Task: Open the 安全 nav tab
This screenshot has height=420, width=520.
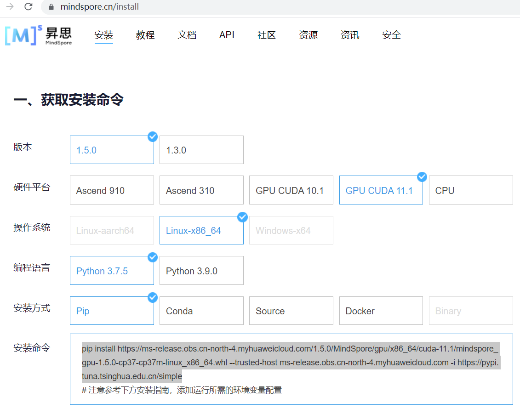Action: 392,35
